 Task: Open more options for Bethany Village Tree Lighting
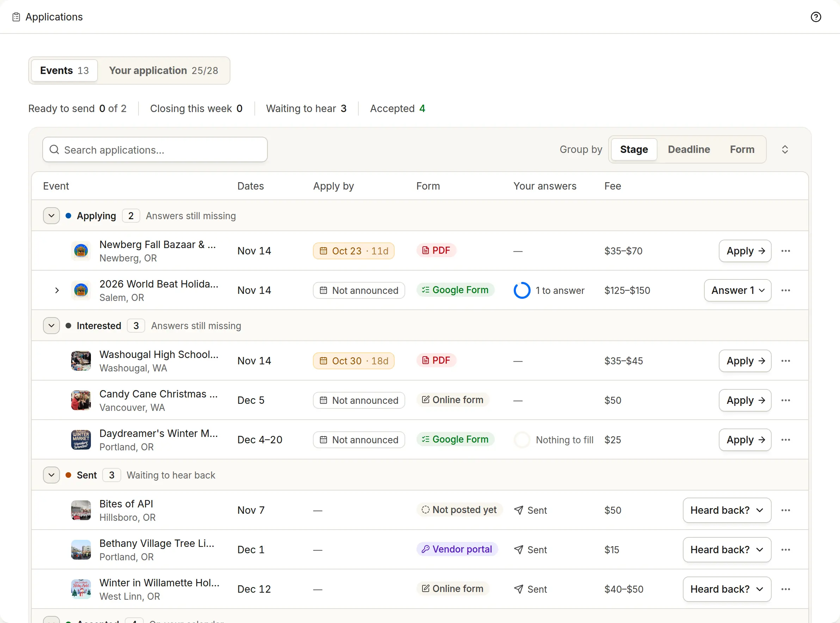tap(785, 550)
